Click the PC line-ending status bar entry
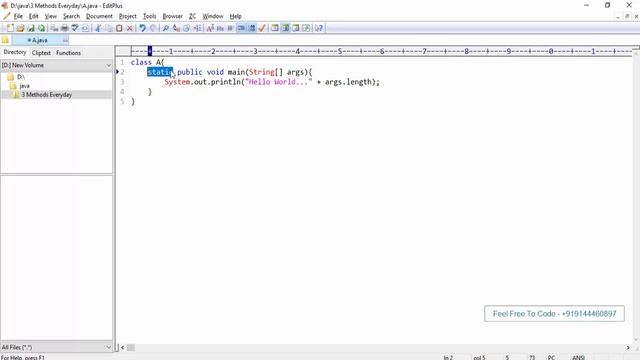Viewport: 640px width, 360px height. [551, 357]
